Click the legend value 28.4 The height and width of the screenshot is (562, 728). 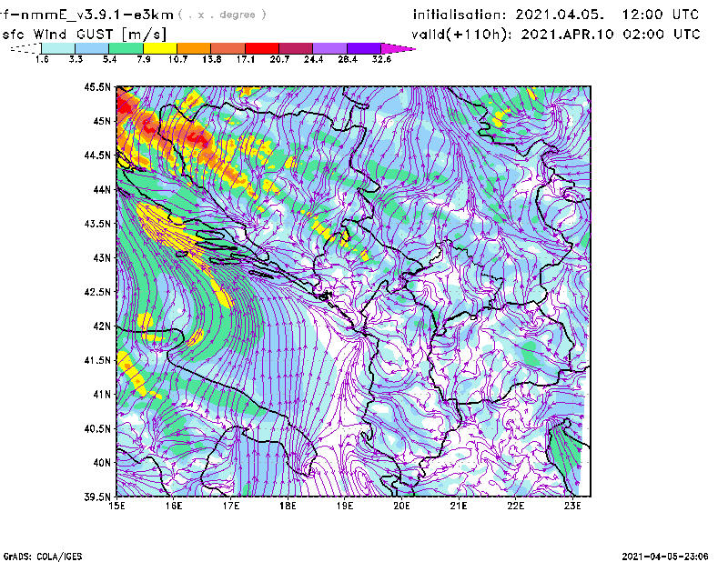[348, 59]
